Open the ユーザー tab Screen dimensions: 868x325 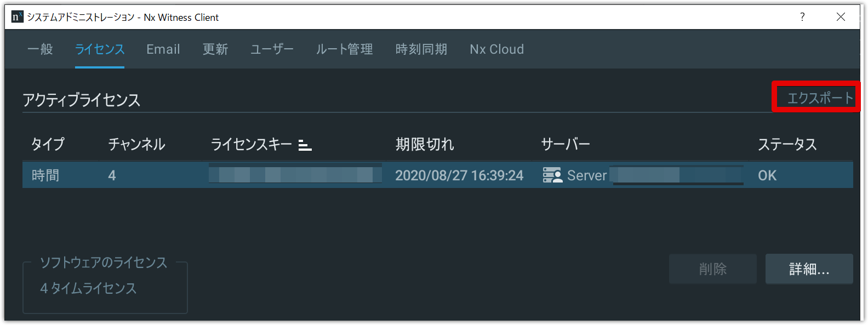[x=272, y=49]
